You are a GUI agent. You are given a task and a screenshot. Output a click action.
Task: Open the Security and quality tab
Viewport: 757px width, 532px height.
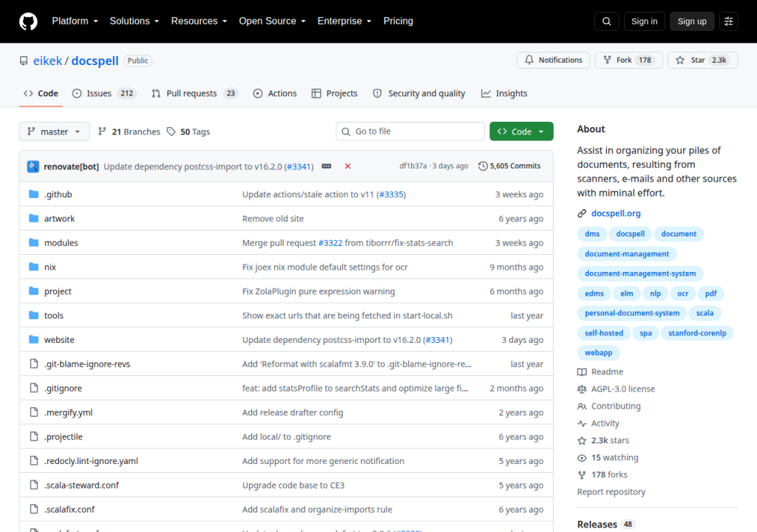tap(419, 93)
